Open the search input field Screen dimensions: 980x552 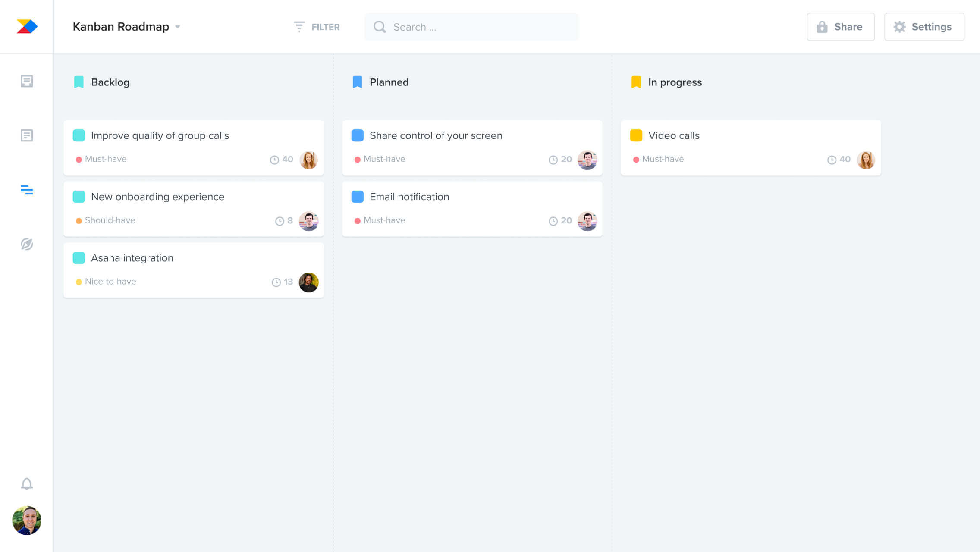pos(471,27)
